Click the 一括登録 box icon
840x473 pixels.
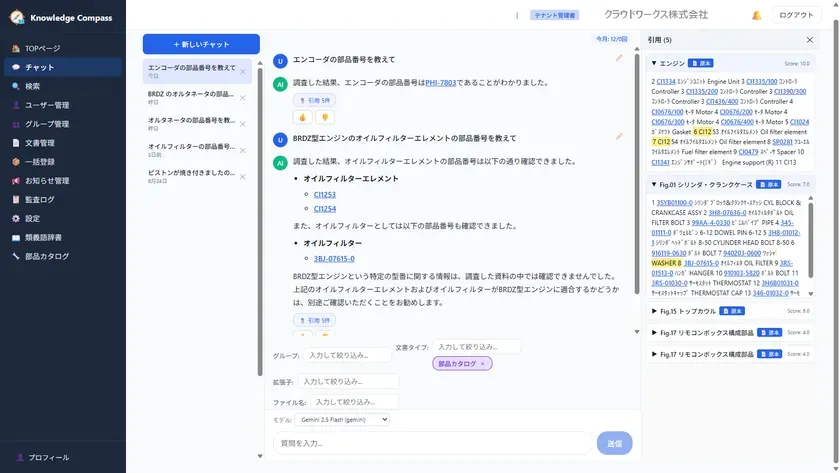tap(16, 162)
